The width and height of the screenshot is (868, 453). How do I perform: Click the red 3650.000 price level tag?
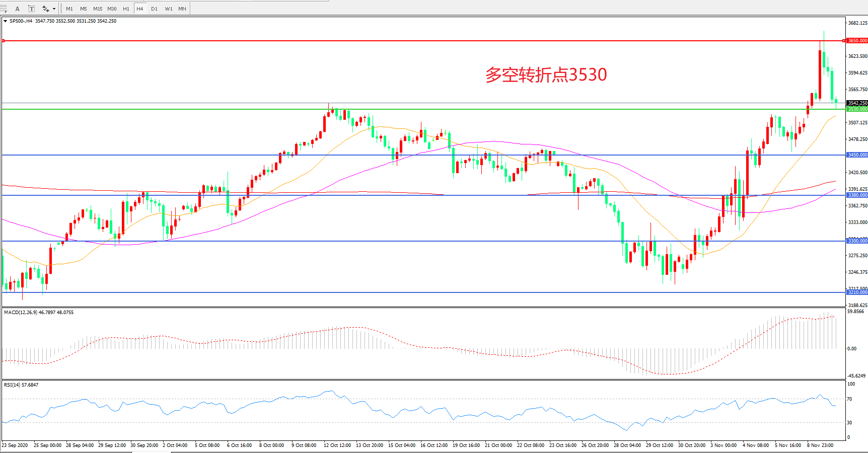tap(856, 41)
